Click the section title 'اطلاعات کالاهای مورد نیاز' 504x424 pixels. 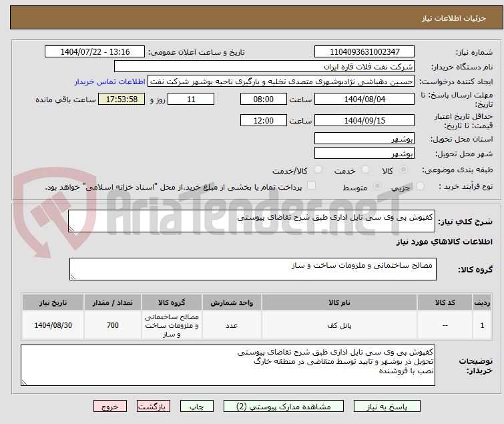(x=444, y=242)
